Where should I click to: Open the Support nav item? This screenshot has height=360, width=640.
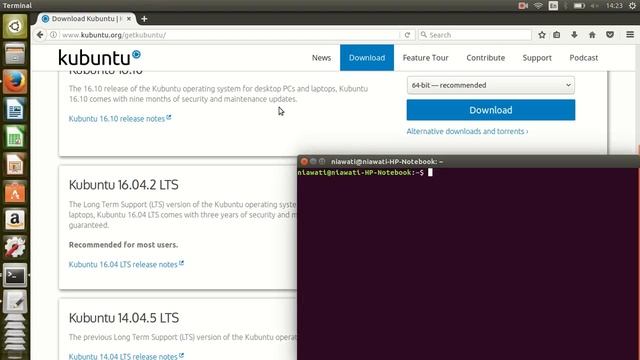pos(537,58)
